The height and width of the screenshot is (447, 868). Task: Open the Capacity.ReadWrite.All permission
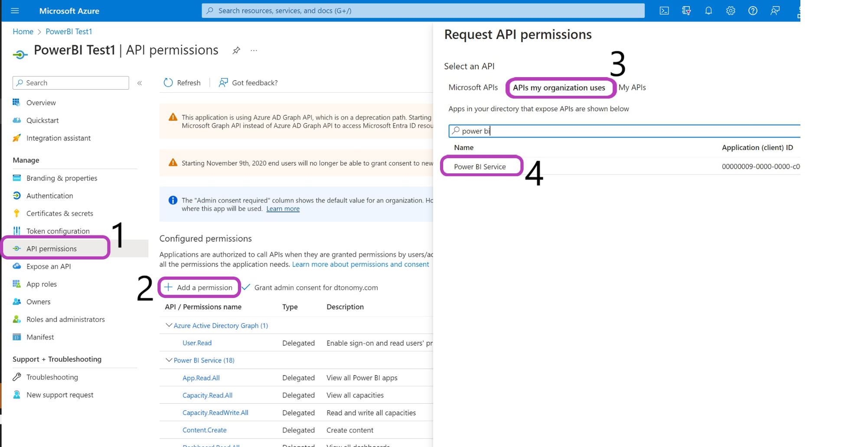click(215, 413)
